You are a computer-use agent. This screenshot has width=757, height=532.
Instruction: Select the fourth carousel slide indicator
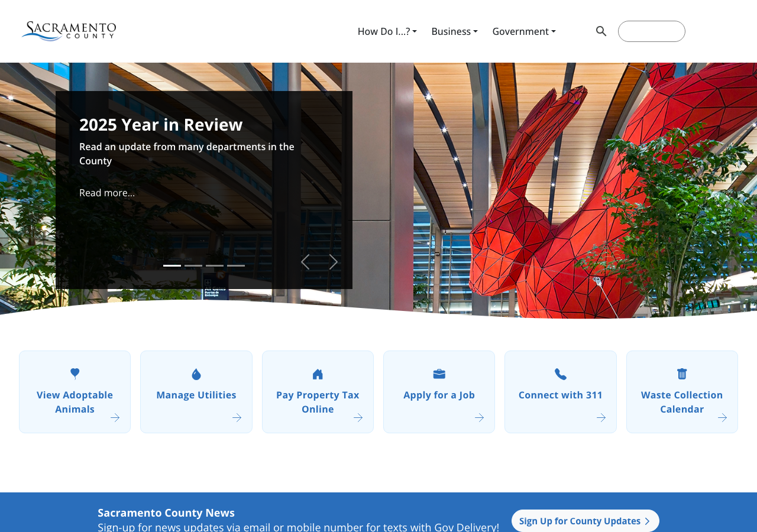click(236, 265)
